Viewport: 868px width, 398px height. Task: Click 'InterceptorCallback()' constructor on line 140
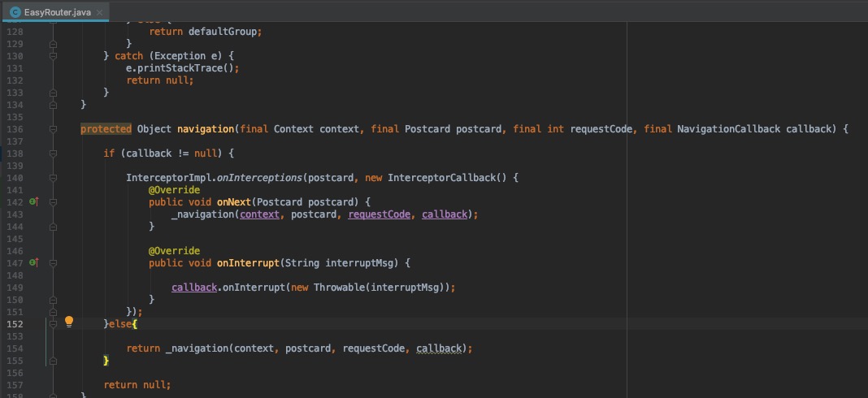click(447, 178)
